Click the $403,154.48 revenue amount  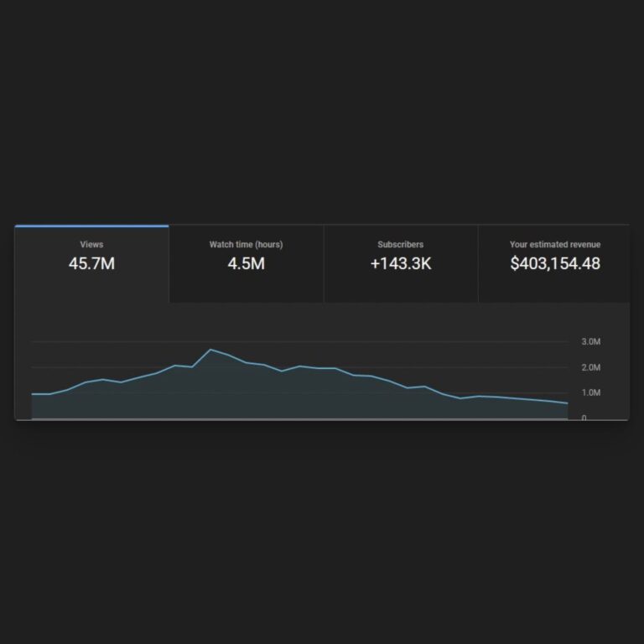pos(554,264)
